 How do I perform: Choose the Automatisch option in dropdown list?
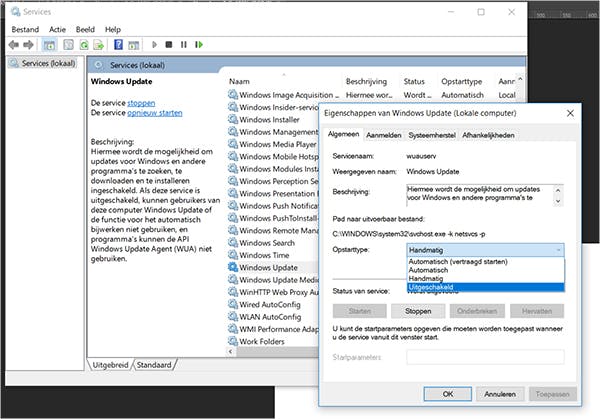pos(485,270)
